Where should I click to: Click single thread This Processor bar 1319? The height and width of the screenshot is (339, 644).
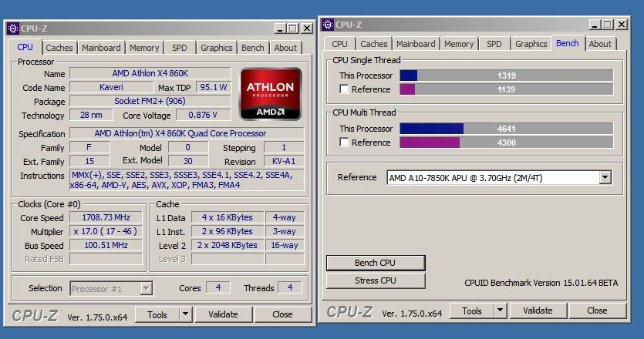(507, 76)
